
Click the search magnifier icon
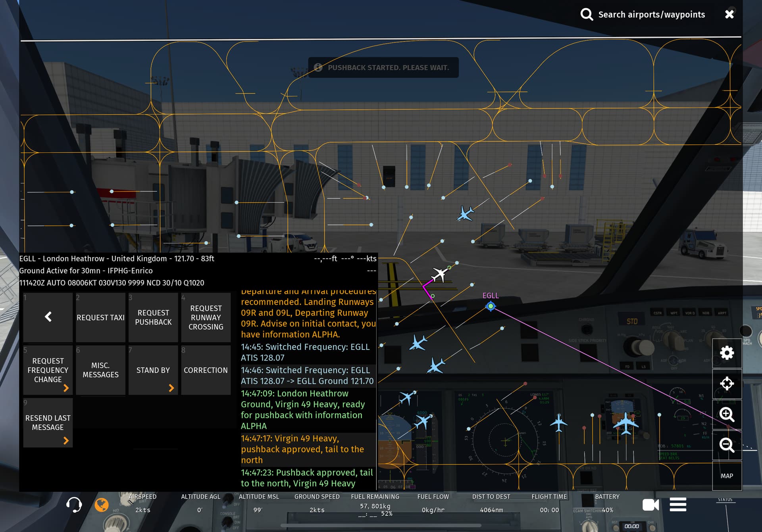coord(587,15)
